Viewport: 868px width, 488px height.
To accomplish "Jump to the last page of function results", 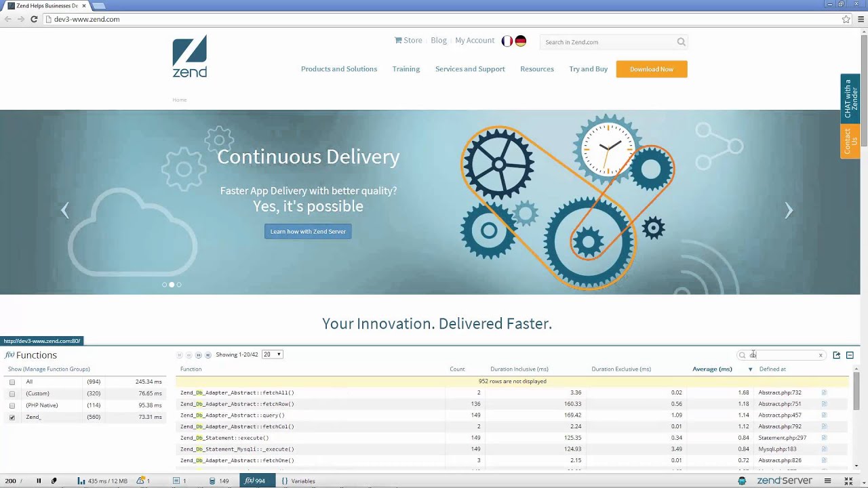I will 208,355.
